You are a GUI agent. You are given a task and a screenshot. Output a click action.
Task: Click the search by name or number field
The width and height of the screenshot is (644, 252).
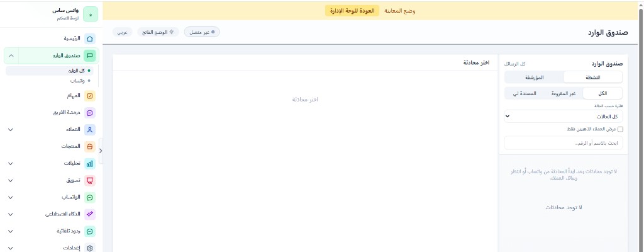[x=563, y=143]
